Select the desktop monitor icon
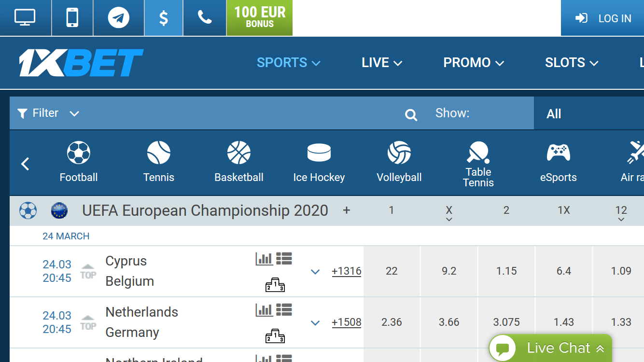 [25, 18]
